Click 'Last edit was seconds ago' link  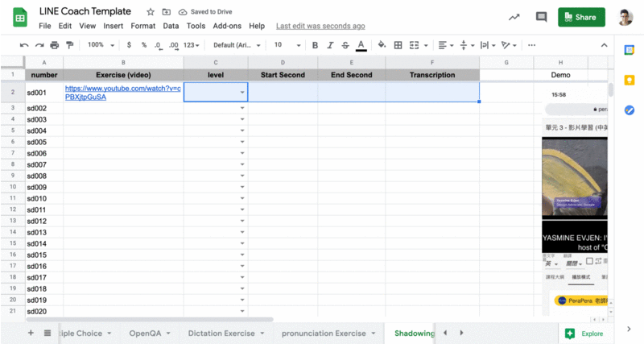(x=320, y=26)
